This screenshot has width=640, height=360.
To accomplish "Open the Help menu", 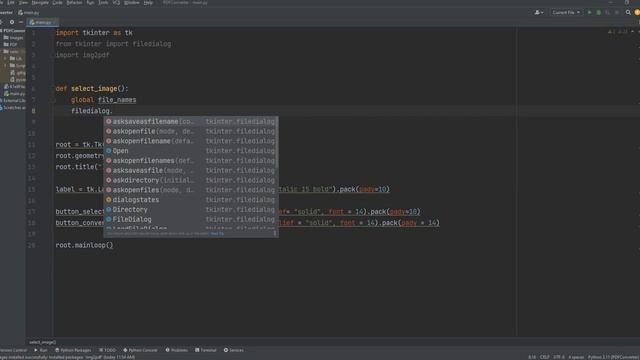I will click(148, 2).
